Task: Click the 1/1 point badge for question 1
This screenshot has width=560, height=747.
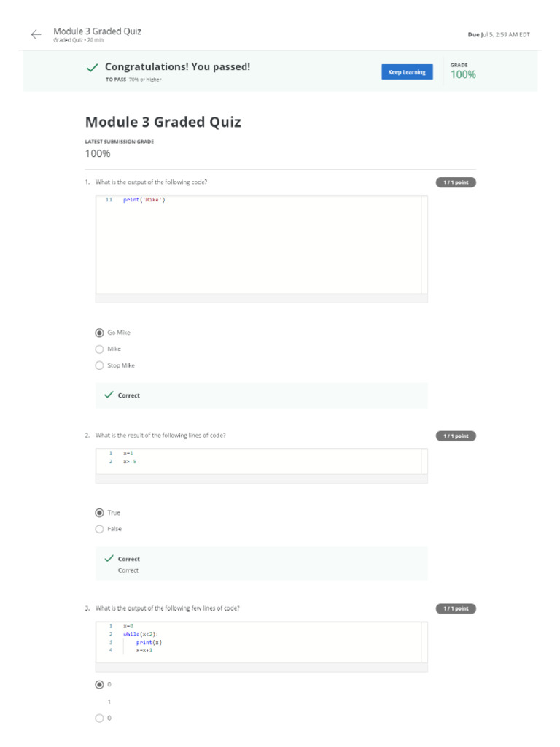Action: pyautogui.click(x=456, y=182)
